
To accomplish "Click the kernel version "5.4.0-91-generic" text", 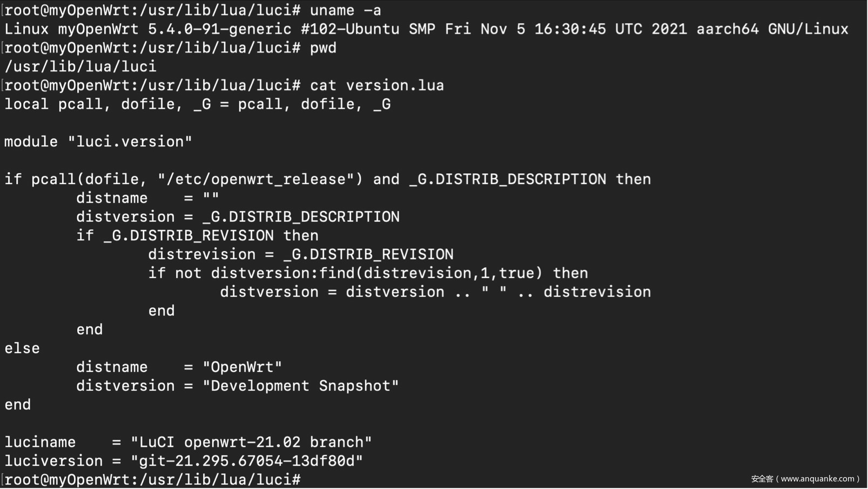I will [x=219, y=29].
